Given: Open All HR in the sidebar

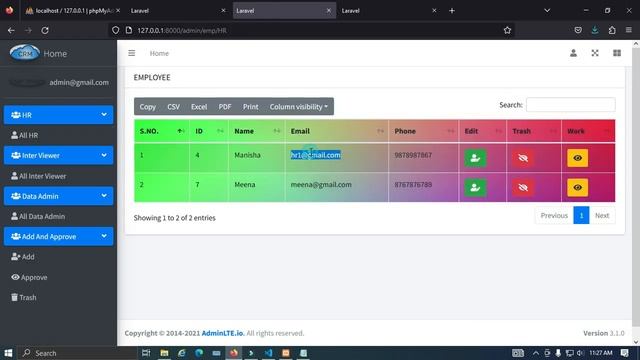Looking at the screenshot, I should [24, 135].
